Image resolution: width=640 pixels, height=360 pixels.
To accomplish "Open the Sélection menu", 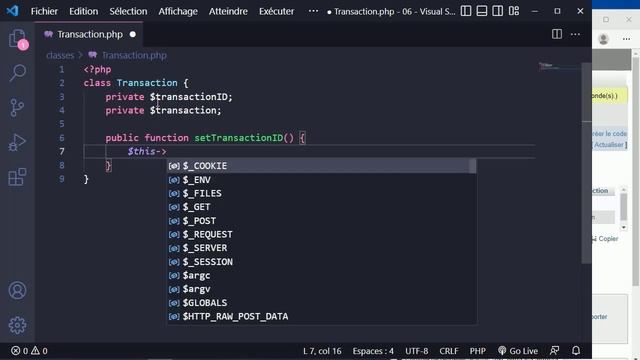I will 128,11.
